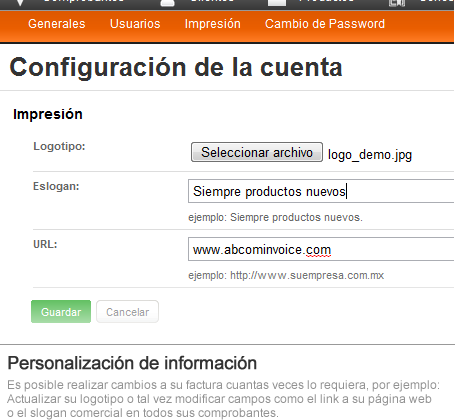Click the Logotipo field label
The height and width of the screenshot is (420, 455).
[x=59, y=146]
